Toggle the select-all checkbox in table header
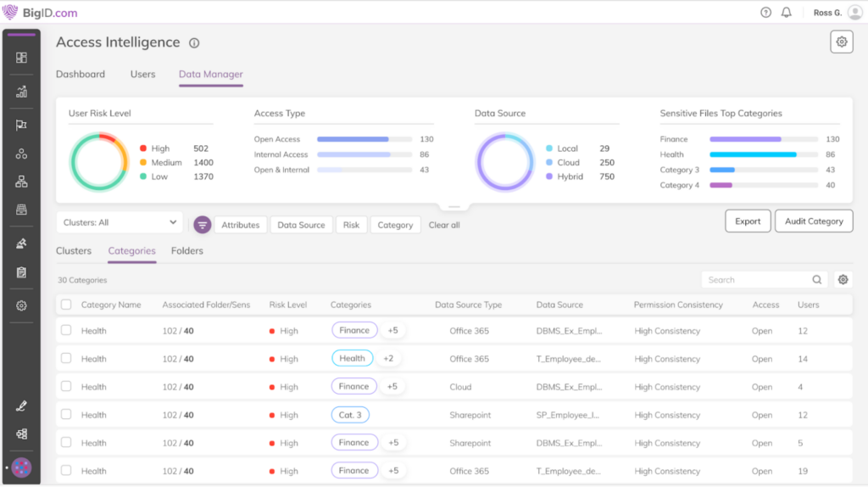 click(66, 305)
